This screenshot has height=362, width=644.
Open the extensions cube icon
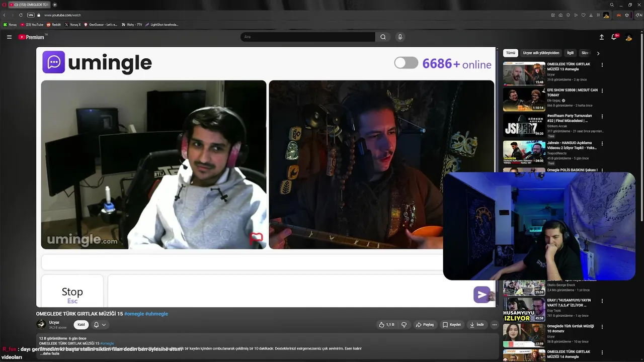pyautogui.click(x=627, y=15)
